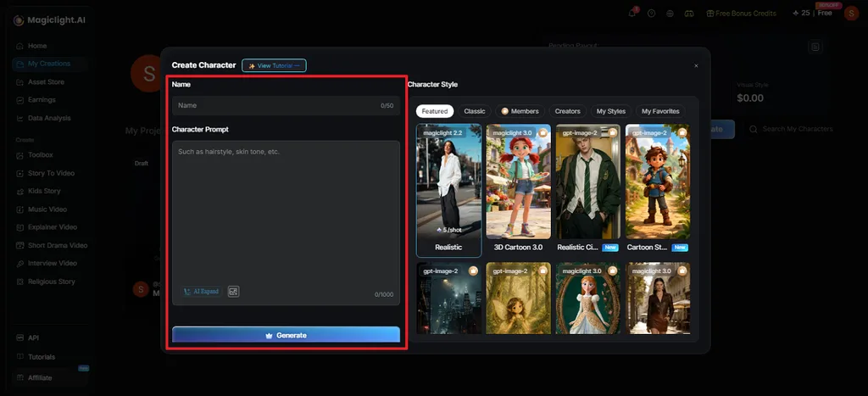Click the help question mark icon
This screenshot has height=396, width=868.
[651, 14]
